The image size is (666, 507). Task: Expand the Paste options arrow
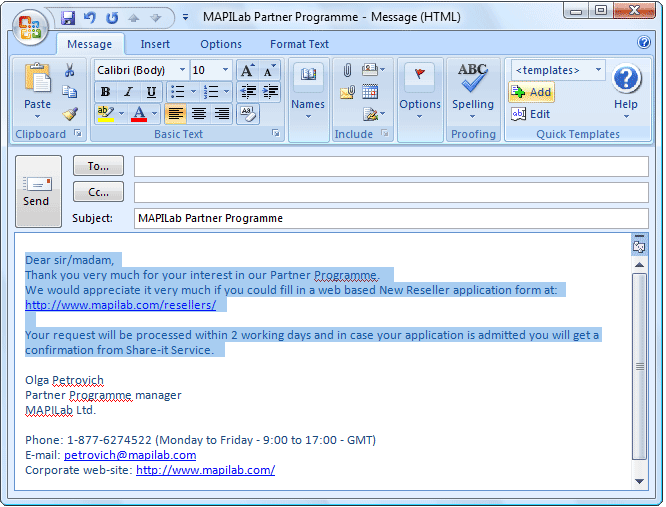[x=37, y=116]
